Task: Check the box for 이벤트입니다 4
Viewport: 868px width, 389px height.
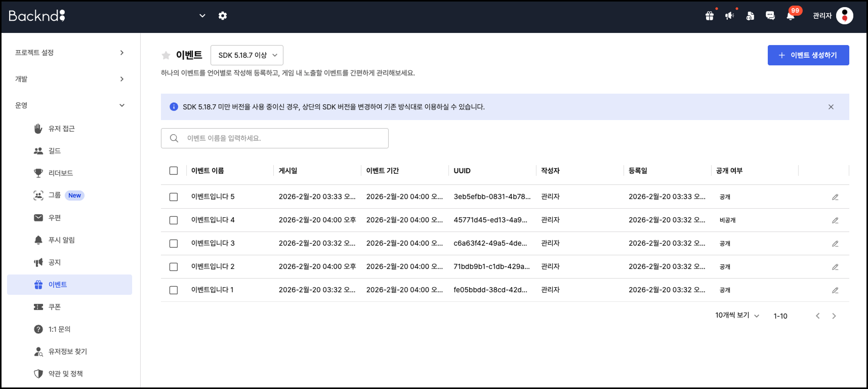Action: pyautogui.click(x=174, y=220)
